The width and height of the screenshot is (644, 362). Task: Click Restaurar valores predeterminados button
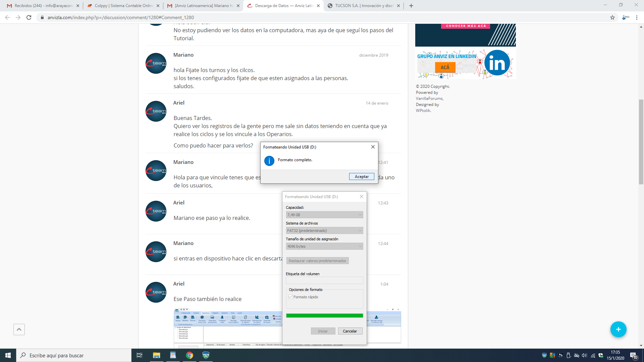[317, 261]
